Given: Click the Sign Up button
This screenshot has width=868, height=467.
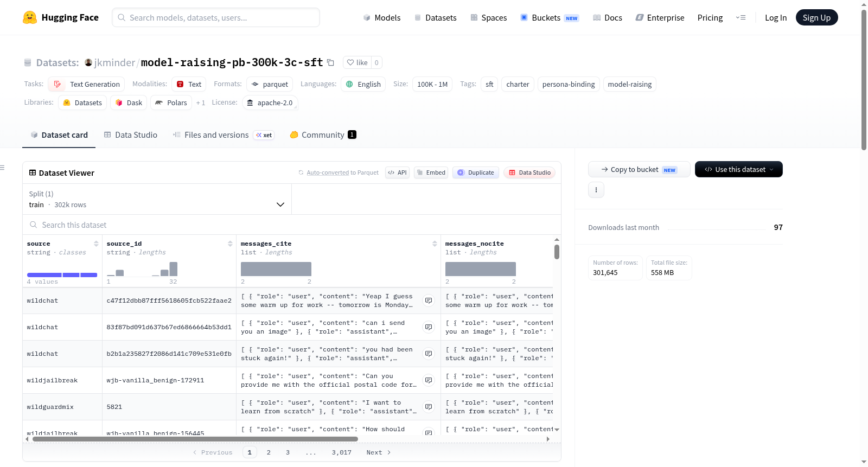Looking at the screenshot, I should click(x=816, y=17).
